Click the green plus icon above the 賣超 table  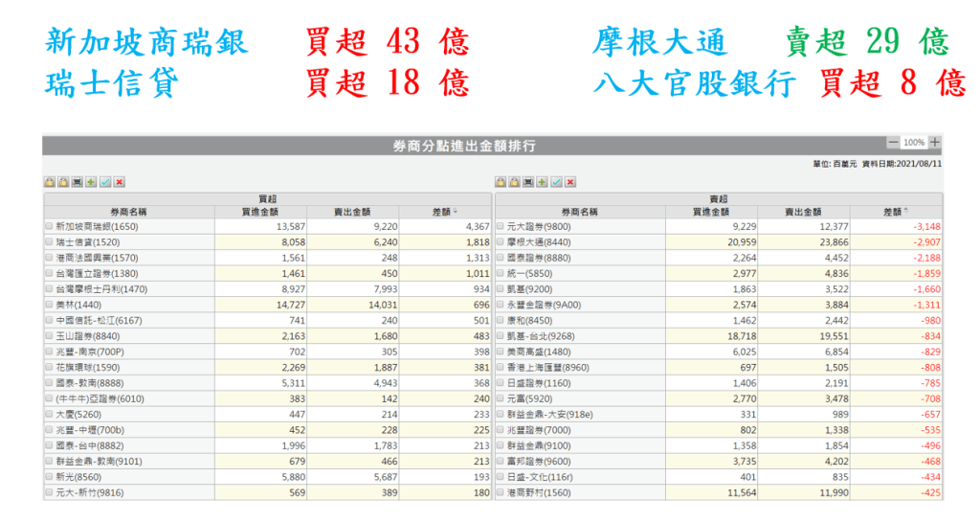pos(542,182)
